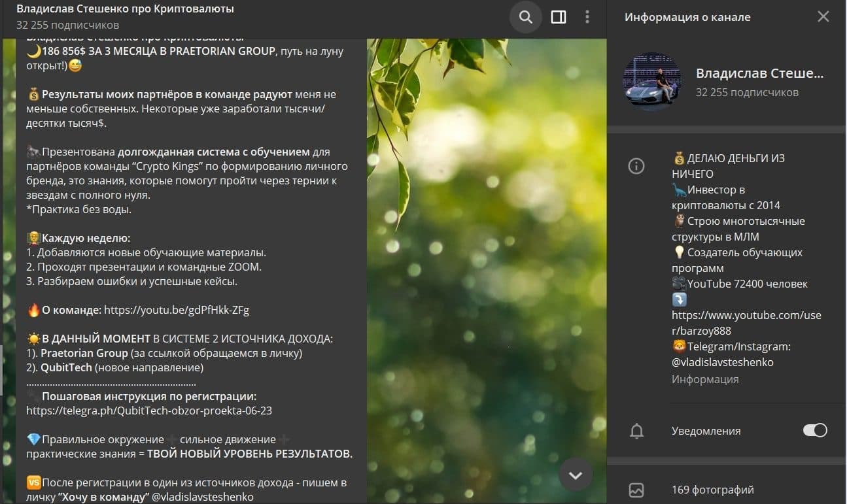Click the Инвестор в криптовалюты с 2014 line
The width and height of the screenshot is (847, 504).
tap(726, 197)
